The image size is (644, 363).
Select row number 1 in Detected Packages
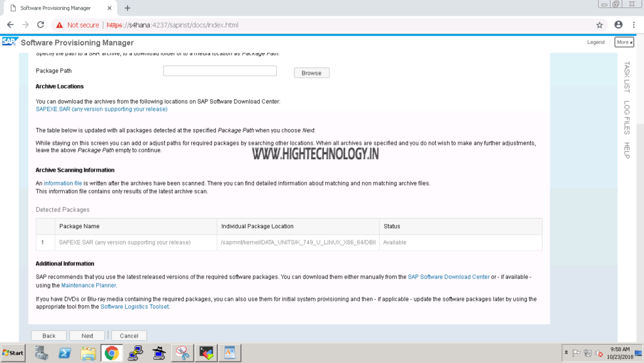[45, 242]
